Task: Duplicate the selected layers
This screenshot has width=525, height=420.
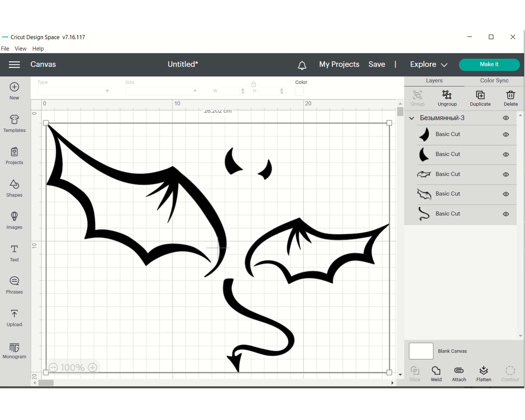Action: 480,97
